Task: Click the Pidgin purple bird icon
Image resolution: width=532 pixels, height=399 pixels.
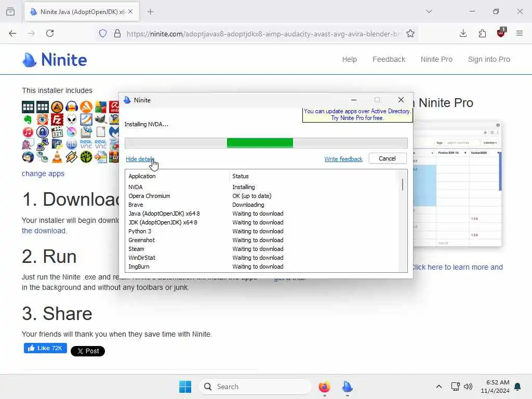Action: [28, 144]
